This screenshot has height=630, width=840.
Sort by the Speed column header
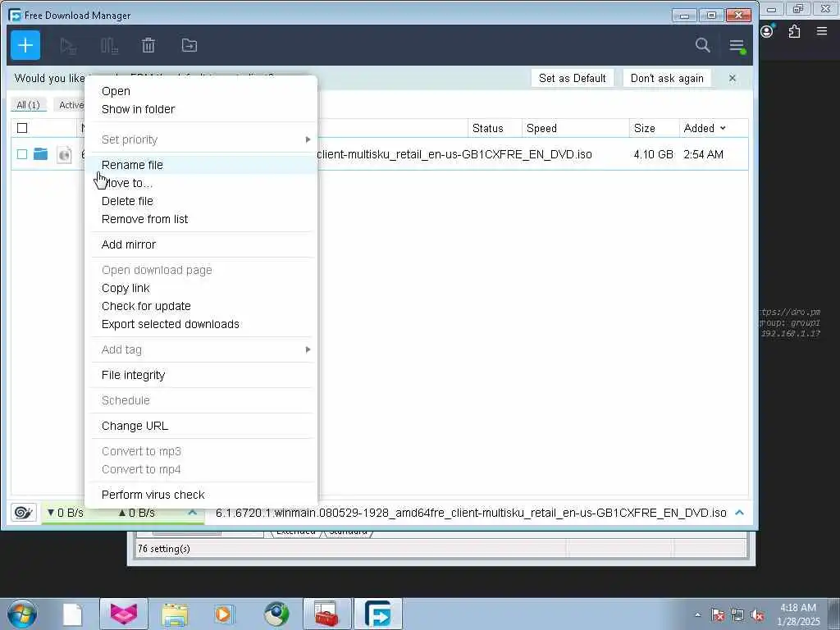(x=541, y=129)
